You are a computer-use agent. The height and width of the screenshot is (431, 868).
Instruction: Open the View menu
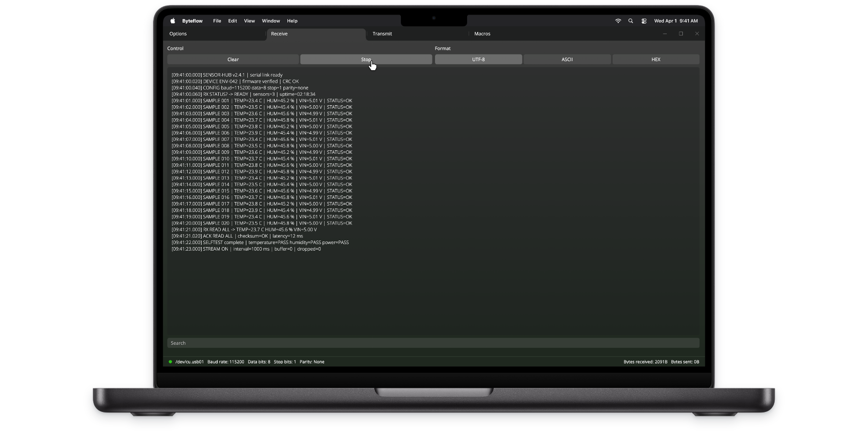249,21
